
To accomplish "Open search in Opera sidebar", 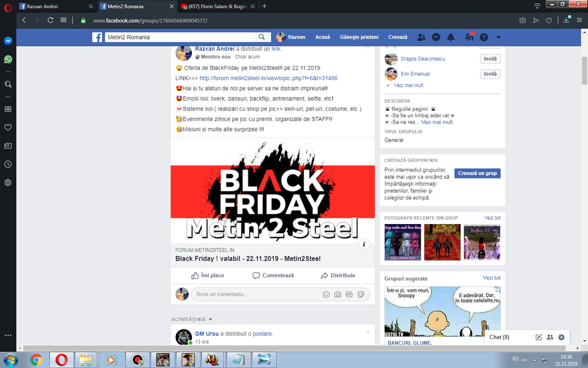I will pos(8,84).
